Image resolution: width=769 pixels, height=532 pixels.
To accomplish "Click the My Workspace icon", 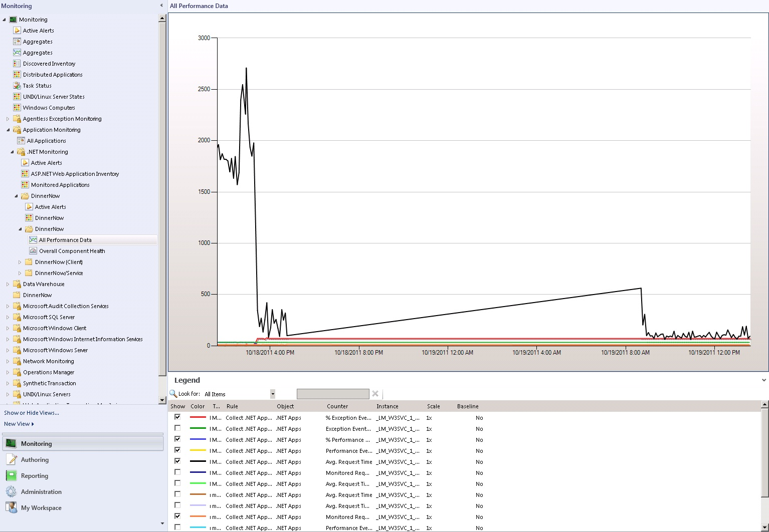I will click(x=11, y=507).
